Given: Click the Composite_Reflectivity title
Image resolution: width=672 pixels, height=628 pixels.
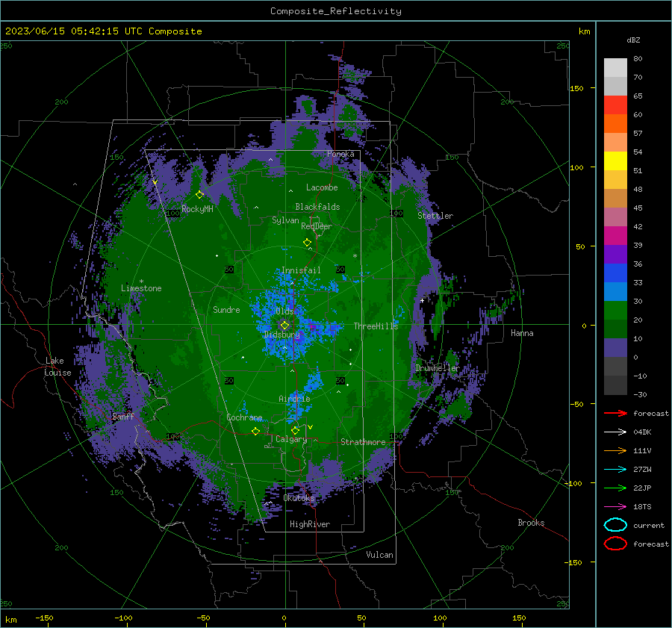Looking at the screenshot, I should [336, 11].
